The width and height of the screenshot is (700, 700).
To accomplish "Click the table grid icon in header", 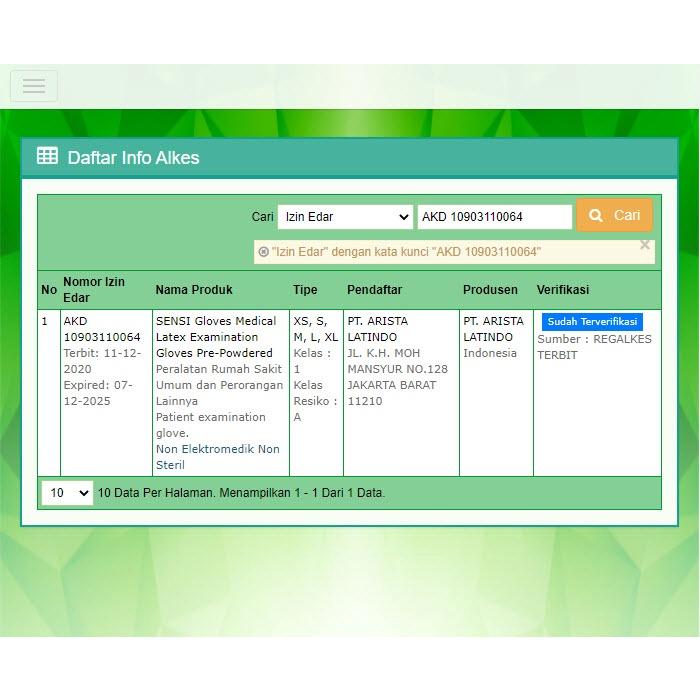I will (x=47, y=156).
